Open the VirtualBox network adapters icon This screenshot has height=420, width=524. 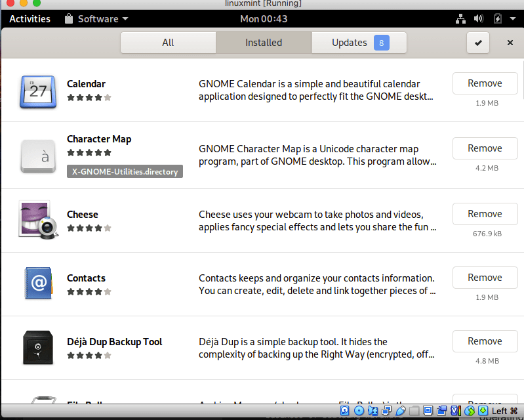(387, 410)
